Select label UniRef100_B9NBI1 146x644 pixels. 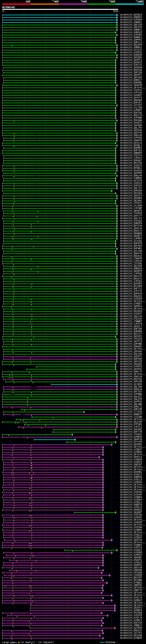[131, 37]
